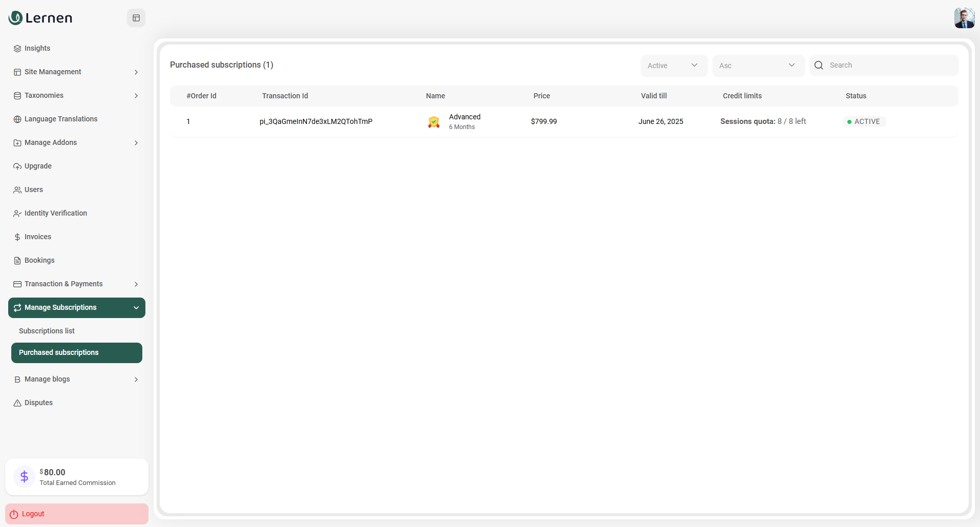Click the Advanced subscription badge icon
Image resolution: width=980 pixels, height=527 pixels.
click(x=434, y=122)
